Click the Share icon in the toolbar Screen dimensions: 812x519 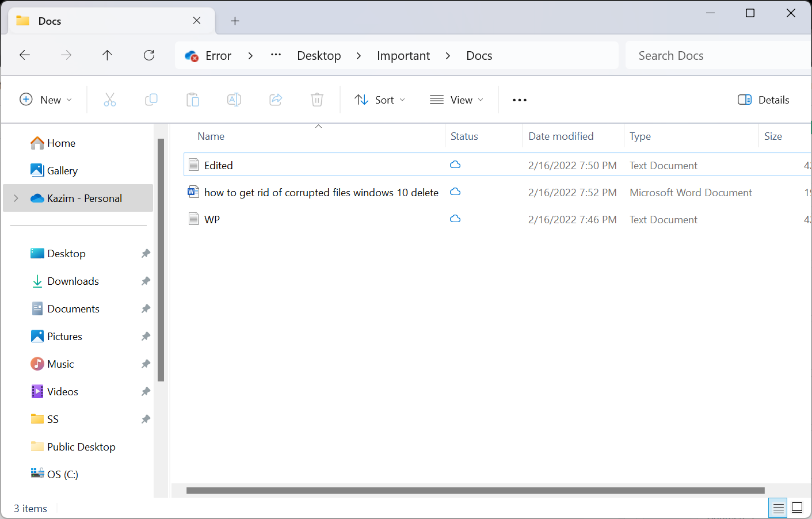click(x=276, y=100)
